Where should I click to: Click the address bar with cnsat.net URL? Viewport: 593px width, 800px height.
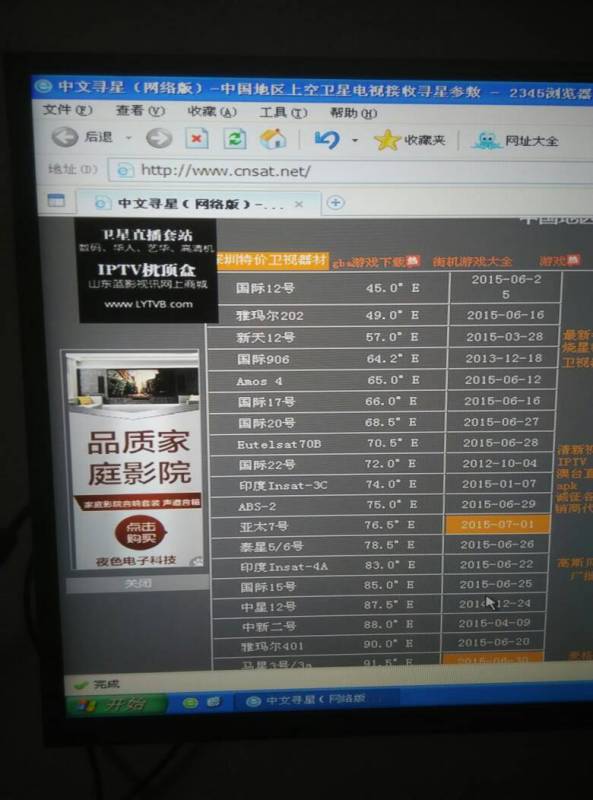pos(352,171)
